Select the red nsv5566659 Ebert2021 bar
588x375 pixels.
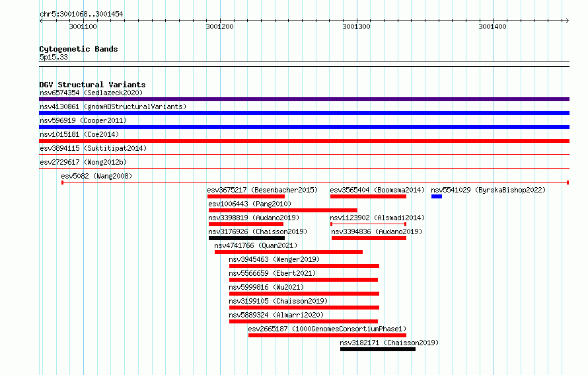pos(303,280)
